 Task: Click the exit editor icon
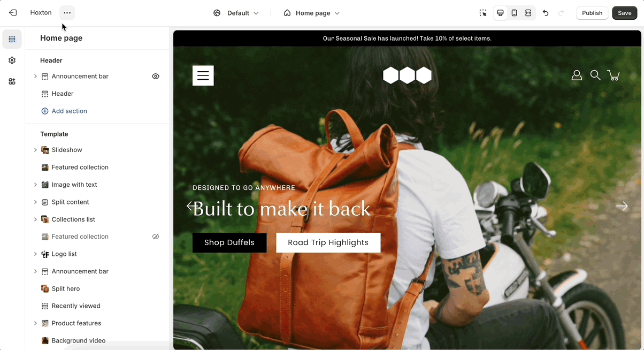click(x=13, y=13)
